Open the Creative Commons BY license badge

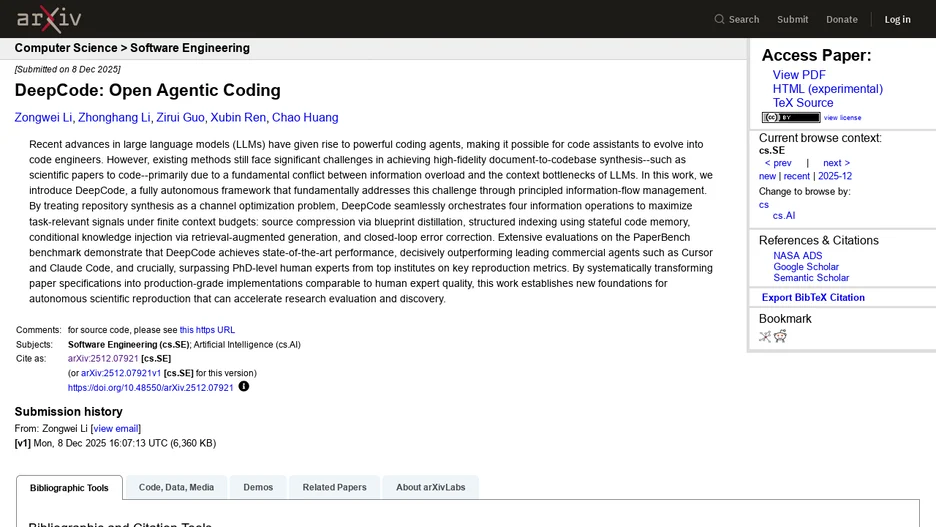click(791, 118)
